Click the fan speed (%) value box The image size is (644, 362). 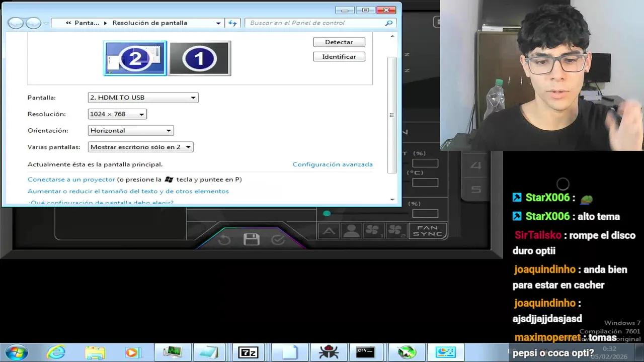coord(425,214)
